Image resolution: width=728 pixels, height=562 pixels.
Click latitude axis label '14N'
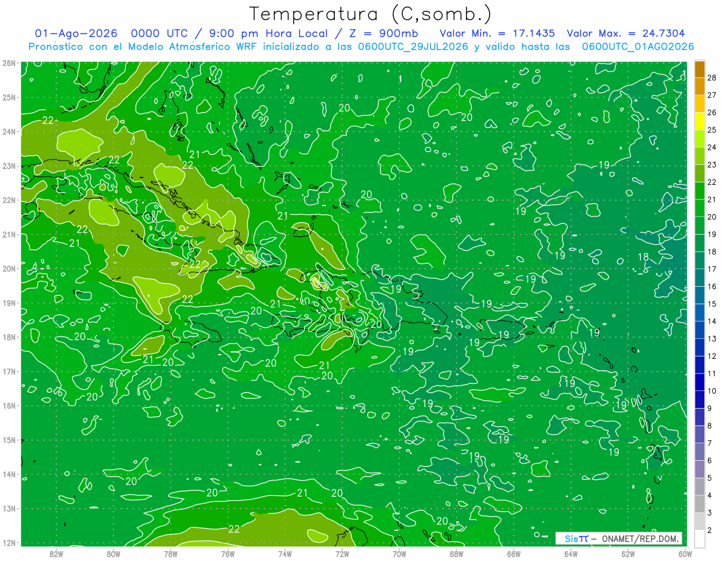click(9, 474)
